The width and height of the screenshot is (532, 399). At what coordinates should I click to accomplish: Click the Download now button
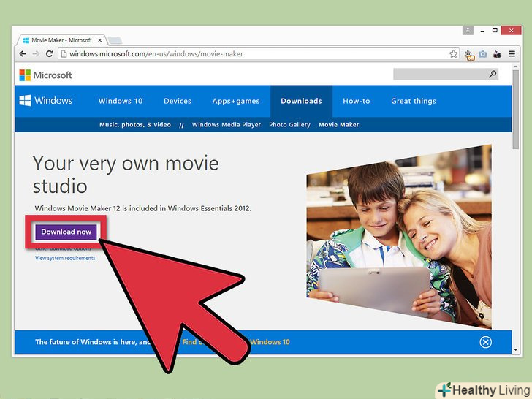coord(66,232)
